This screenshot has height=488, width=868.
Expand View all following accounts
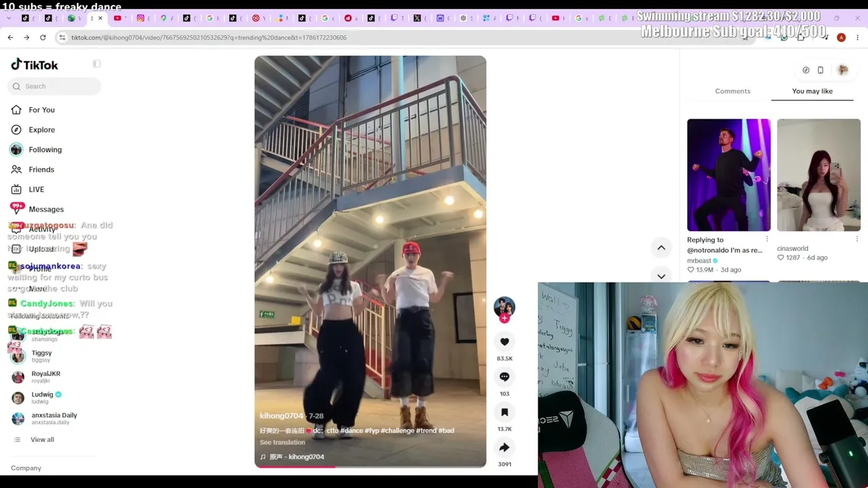tap(42, 440)
